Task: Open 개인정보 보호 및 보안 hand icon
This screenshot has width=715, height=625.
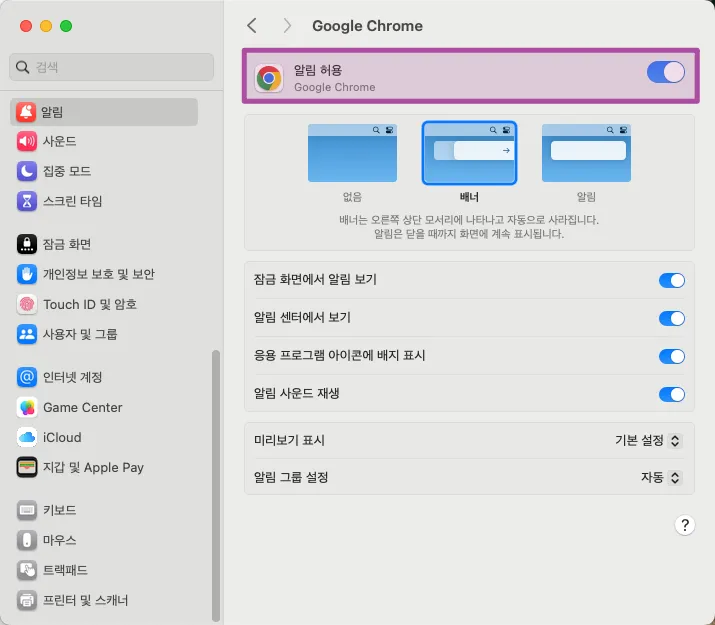Action: coord(26,274)
